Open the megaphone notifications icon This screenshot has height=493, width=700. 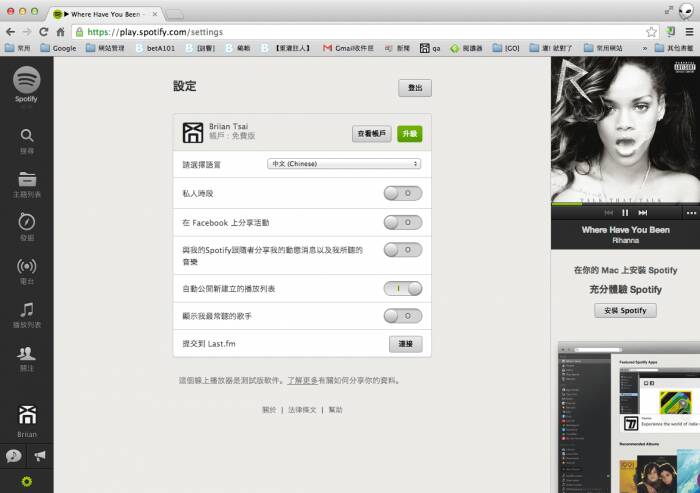pos(40,456)
